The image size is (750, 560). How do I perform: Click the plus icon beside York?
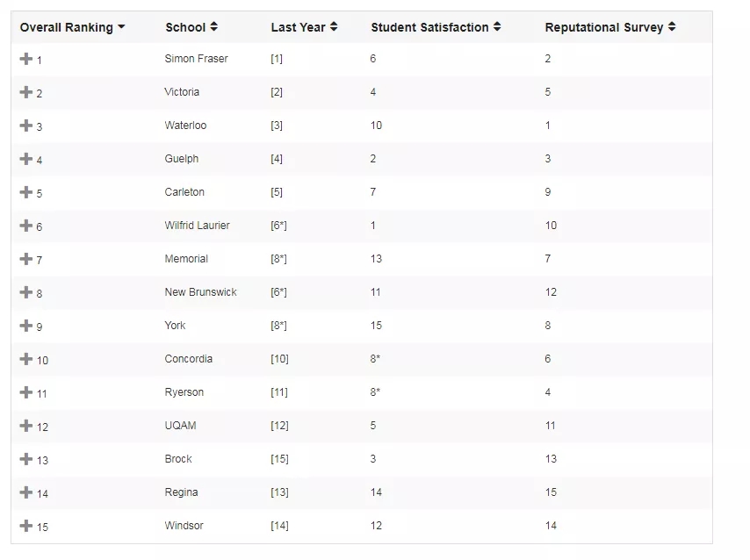[x=25, y=326]
